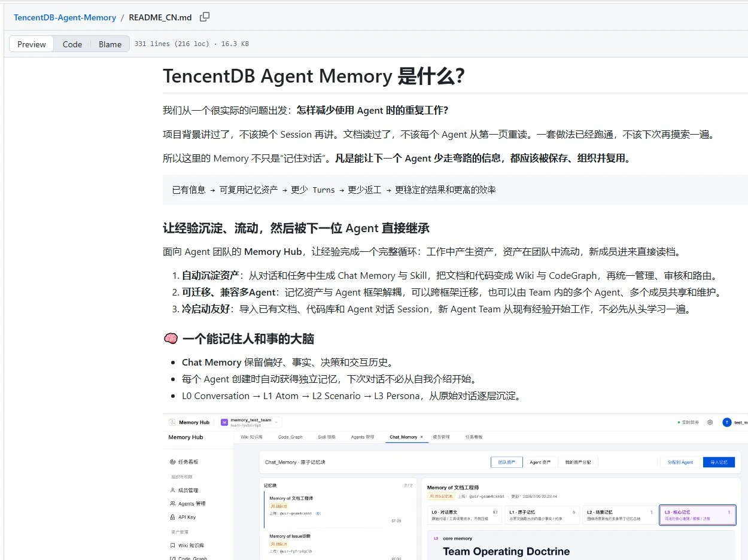Click the blue "导入记忆" button
748x560 pixels.
point(719,462)
